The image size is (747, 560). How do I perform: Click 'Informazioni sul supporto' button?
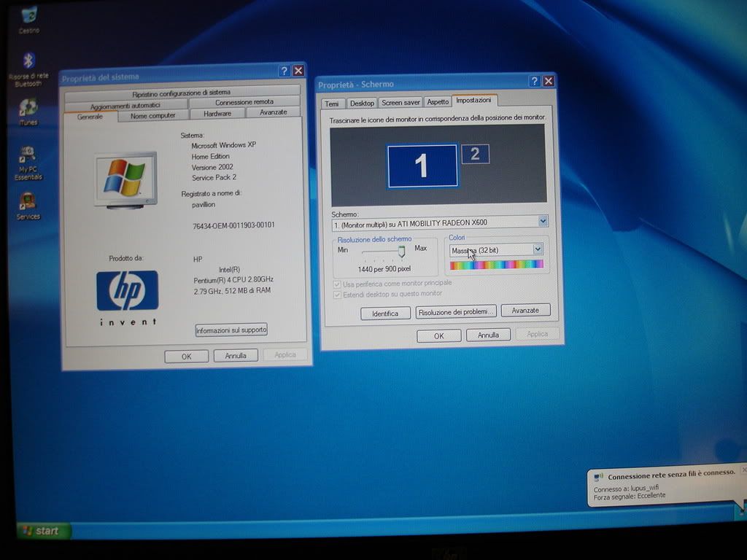click(231, 330)
